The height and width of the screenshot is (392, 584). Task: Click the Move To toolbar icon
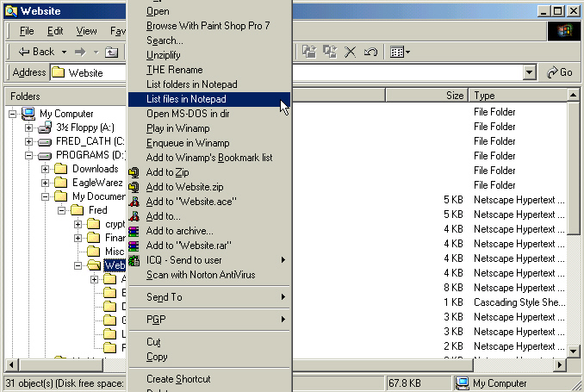coord(309,52)
